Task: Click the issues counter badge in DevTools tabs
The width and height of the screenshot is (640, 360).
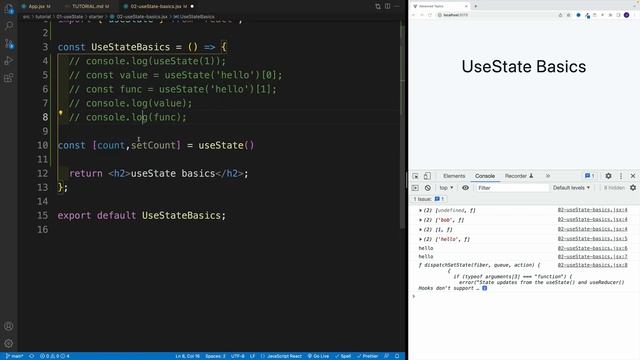Action: 589,176
